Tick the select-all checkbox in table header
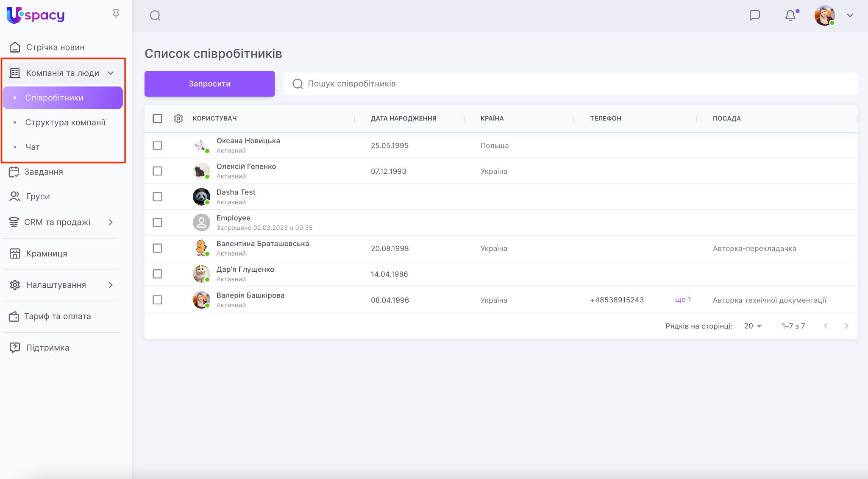Screen dimensions: 868x479 click(157, 119)
